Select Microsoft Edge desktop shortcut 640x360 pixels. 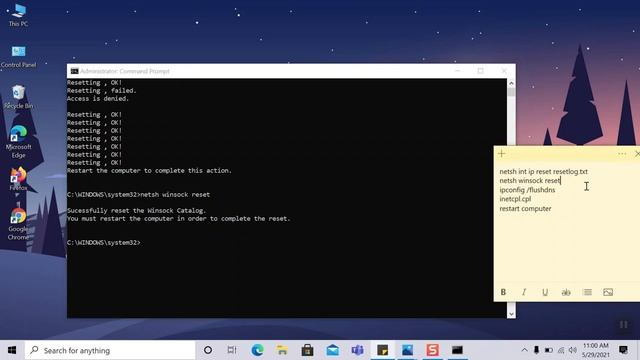(x=18, y=141)
